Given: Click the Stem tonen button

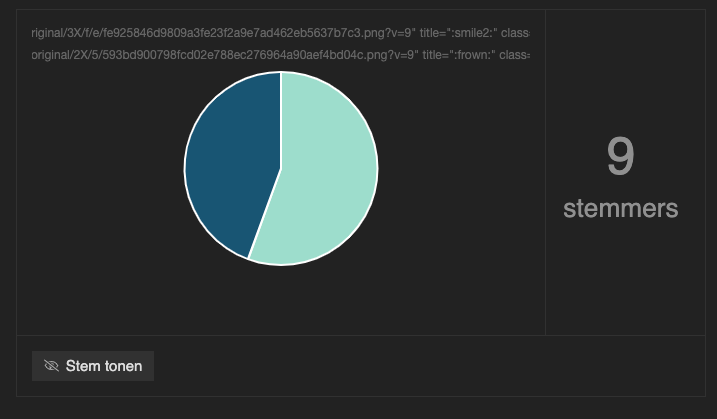Looking at the screenshot, I should tap(93, 366).
